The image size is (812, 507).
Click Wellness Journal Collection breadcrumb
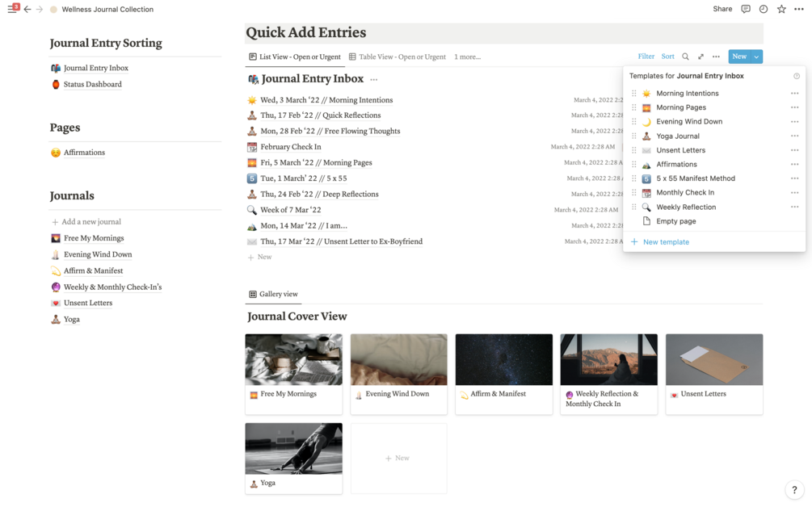[107, 10]
